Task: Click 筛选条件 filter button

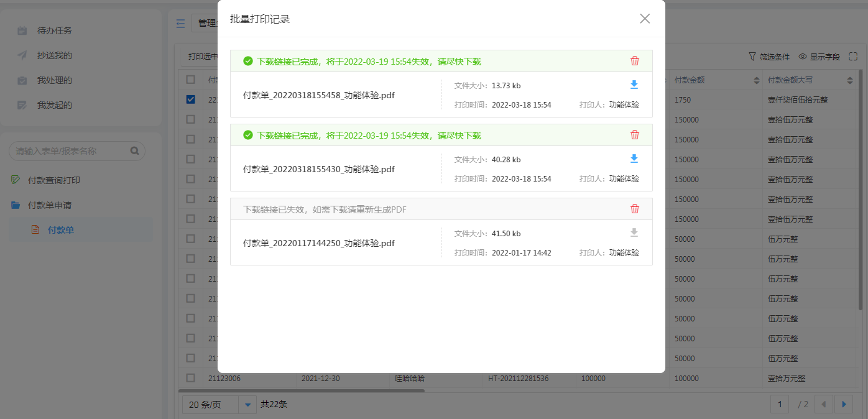Action: click(769, 57)
